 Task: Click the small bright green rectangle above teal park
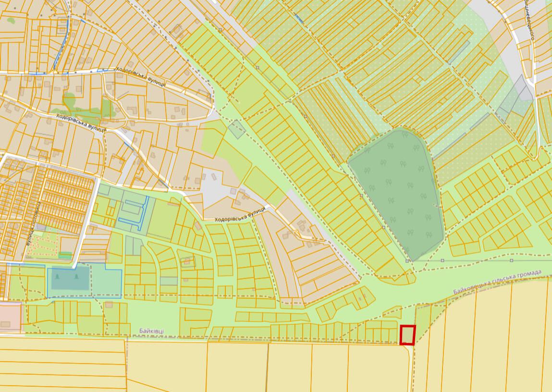pos(65,256)
